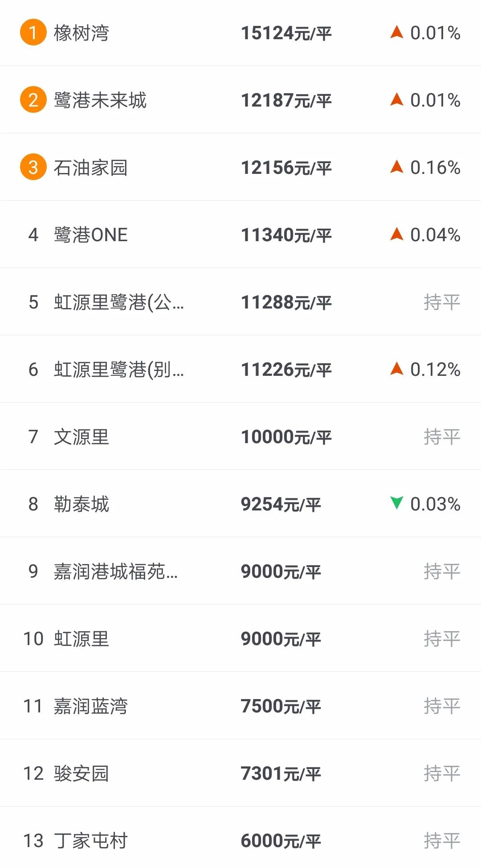Screen dimensions: 481x868
Task: Open the 鹭港未来城 community listing
Action: (x=100, y=100)
